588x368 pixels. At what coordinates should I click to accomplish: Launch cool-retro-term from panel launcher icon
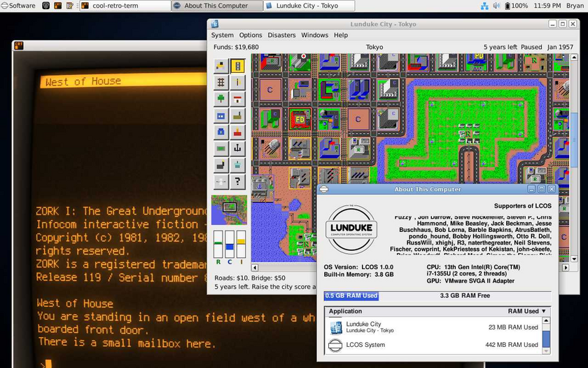point(57,6)
